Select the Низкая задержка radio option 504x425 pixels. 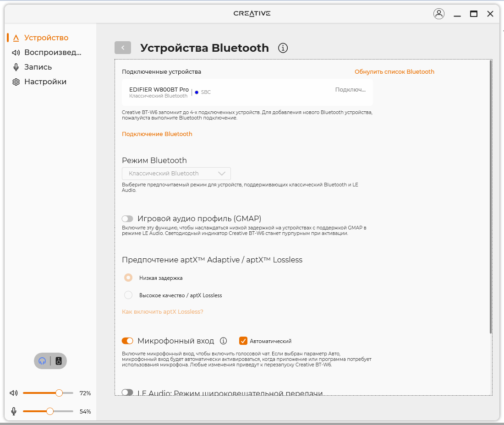(128, 278)
